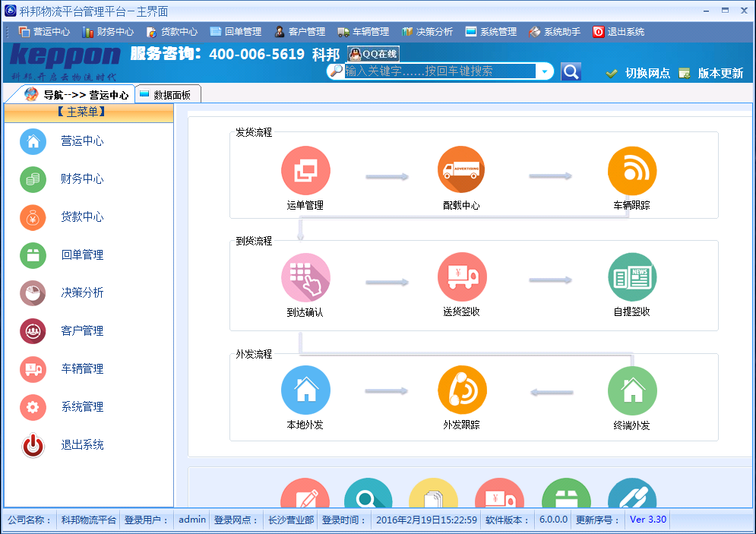The image size is (756, 534).
Task: Open the search keyword dropdown arrow
Action: click(543, 70)
